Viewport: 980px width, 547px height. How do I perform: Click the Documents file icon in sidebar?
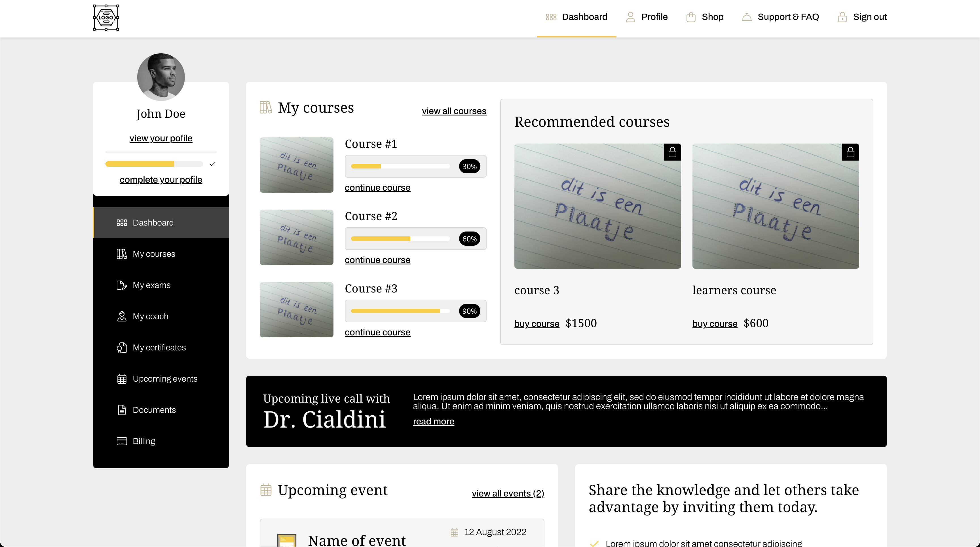pyautogui.click(x=121, y=410)
